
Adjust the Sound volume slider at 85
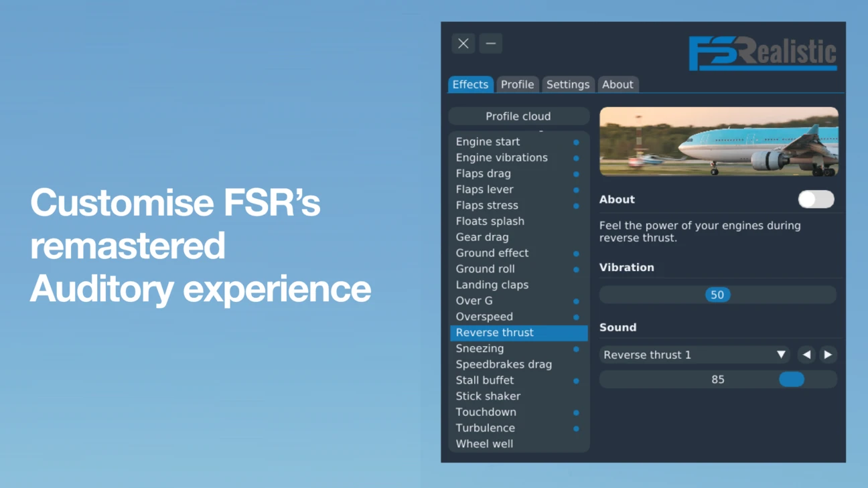pyautogui.click(x=718, y=380)
